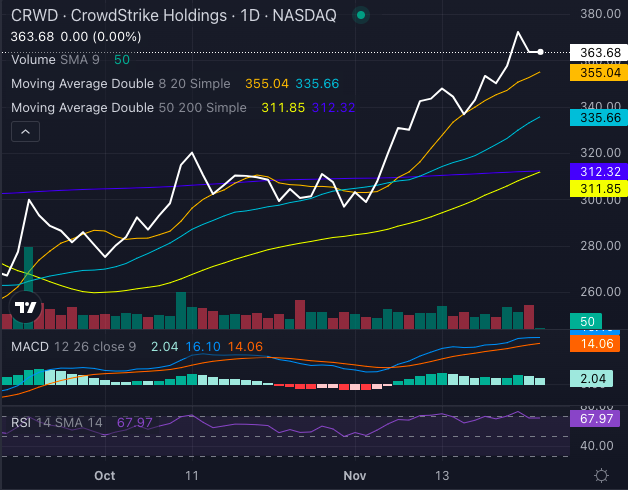Screen dimensions: 628x490
Task: Click the orange MACD 14.06 axis tag
Action: click(x=590, y=343)
